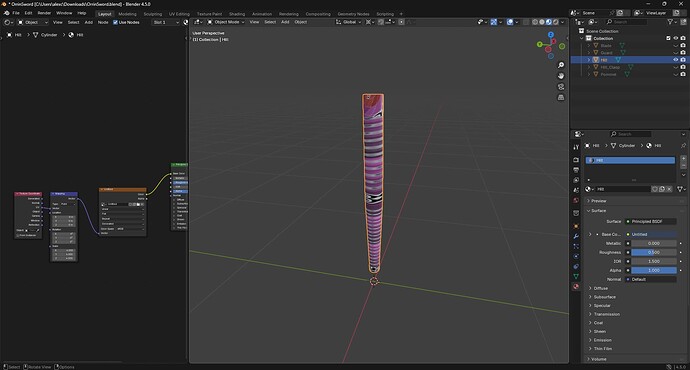Open the Object Constraints tab icon

pos(576,266)
